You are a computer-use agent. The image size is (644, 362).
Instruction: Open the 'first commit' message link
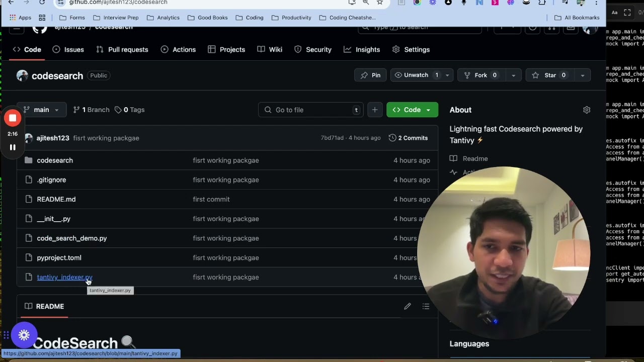click(211, 199)
